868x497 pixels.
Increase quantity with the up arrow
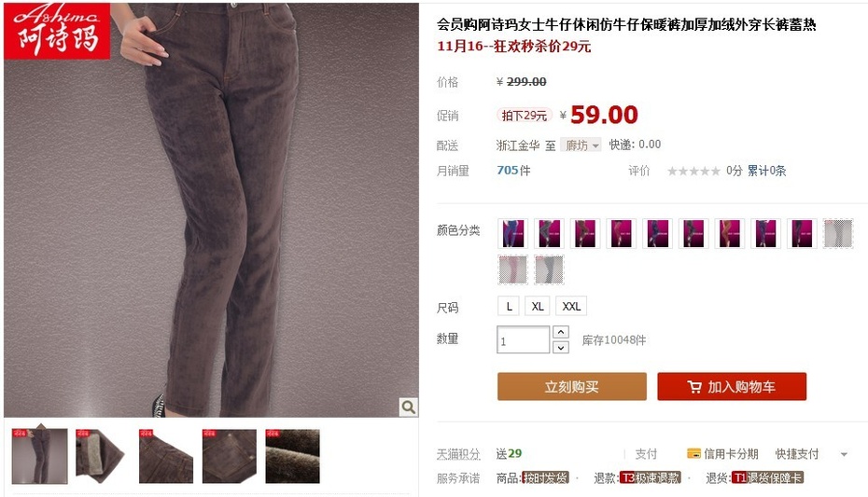tap(561, 332)
